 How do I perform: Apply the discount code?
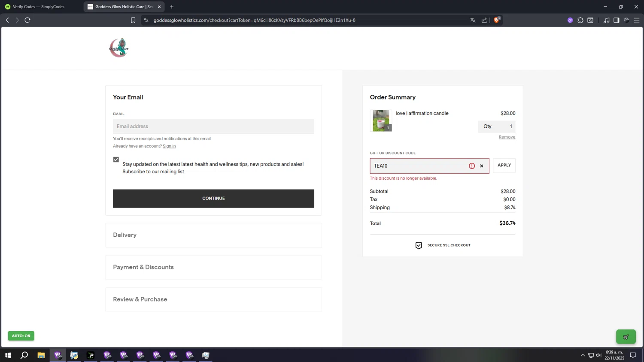coord(504,166)
